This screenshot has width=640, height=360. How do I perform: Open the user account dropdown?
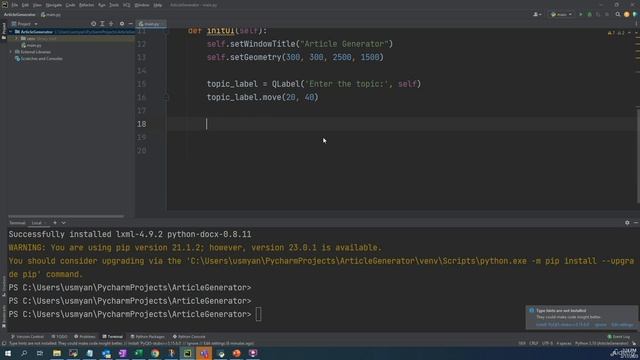click(537, 14)
